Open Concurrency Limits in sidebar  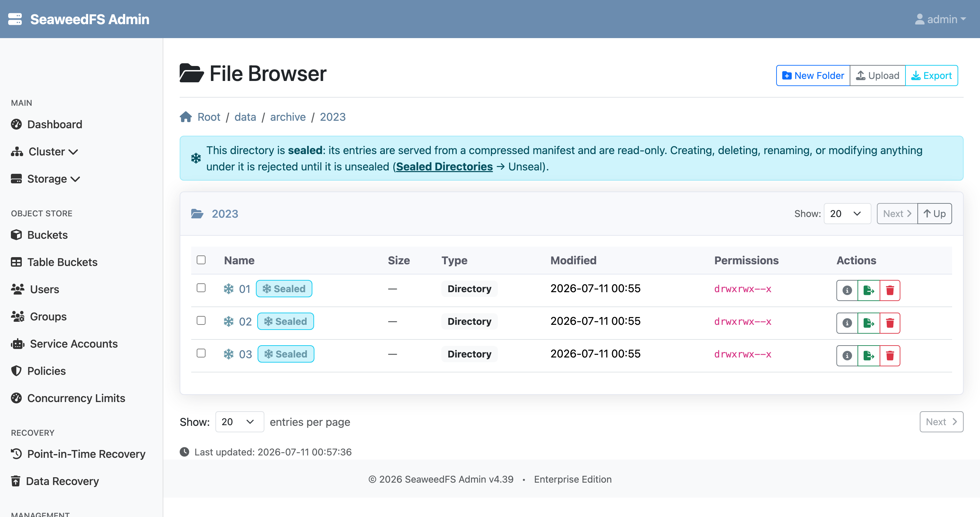68,398
